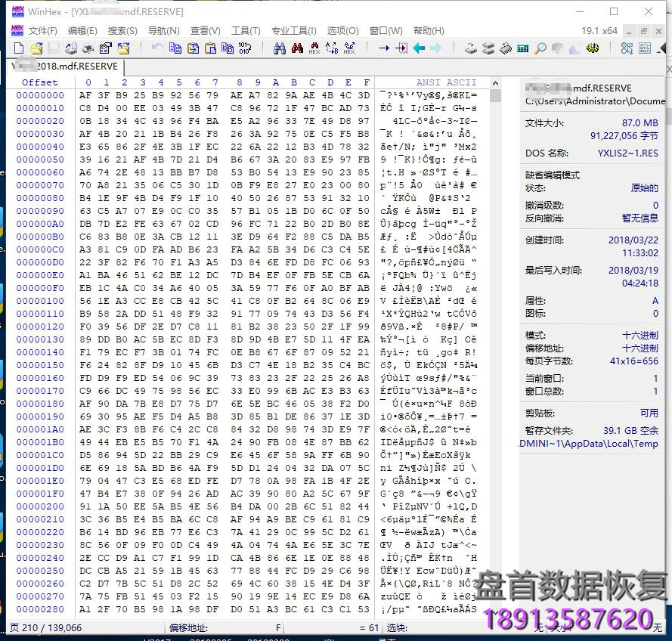Open RAM editor with the chip icon
The width and height of the screenshot is (672, 641).
tap(507, 48)
